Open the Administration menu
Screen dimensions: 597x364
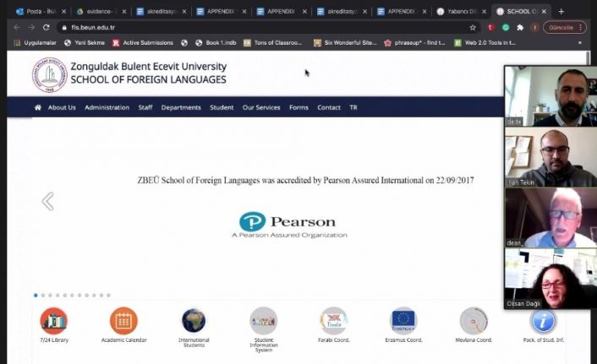tap(107, 107)
